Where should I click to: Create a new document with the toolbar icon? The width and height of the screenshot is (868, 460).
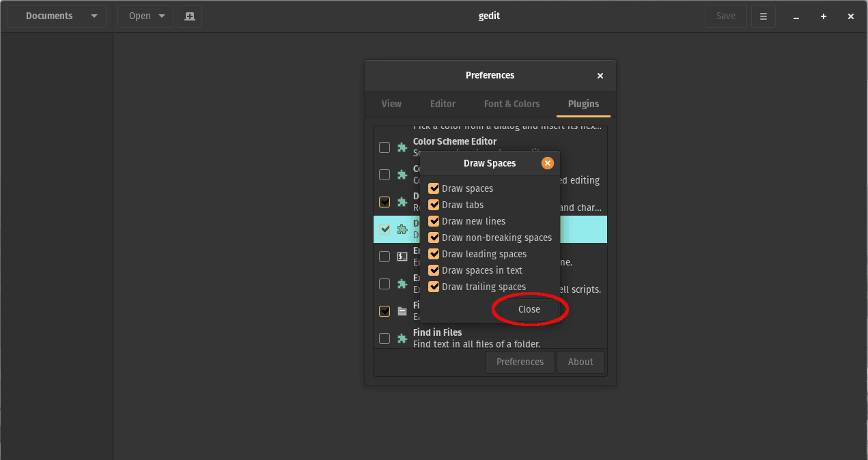point(190,16)
